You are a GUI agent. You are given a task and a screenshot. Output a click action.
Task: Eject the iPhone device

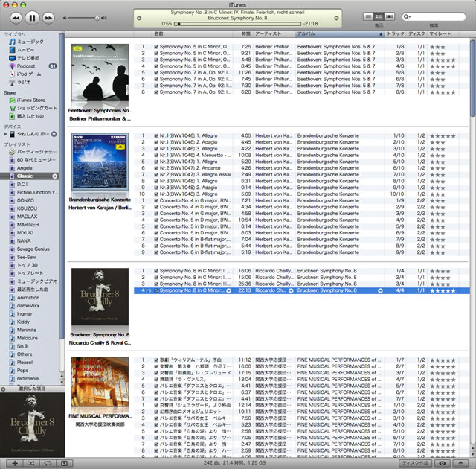coord(54,134)
